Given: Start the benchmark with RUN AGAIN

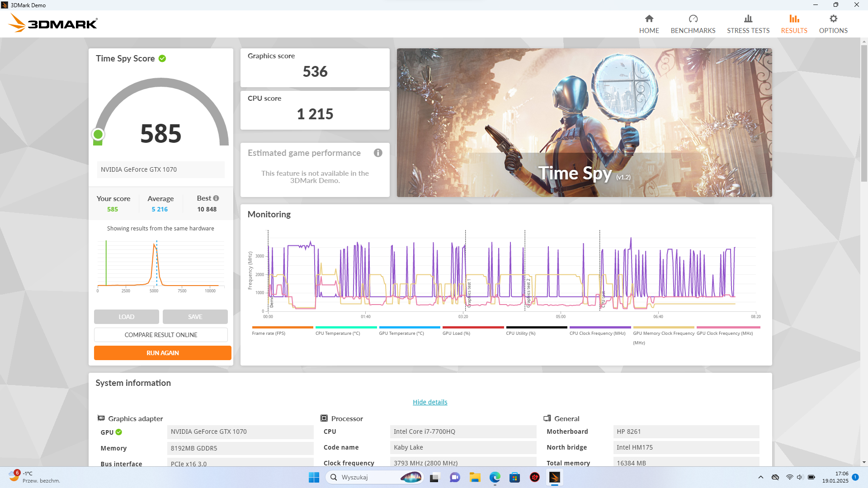Looking at the screenshot, I should click(163, 353).
